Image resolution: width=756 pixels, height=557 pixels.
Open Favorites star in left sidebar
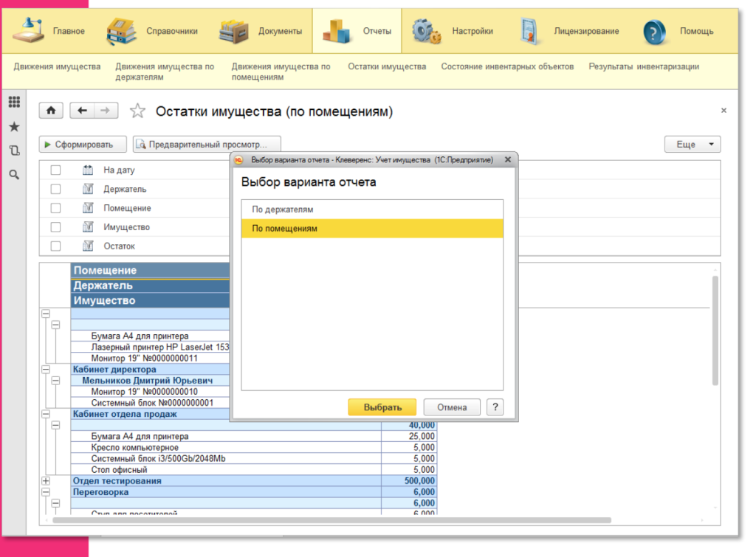tap(14, 127)
